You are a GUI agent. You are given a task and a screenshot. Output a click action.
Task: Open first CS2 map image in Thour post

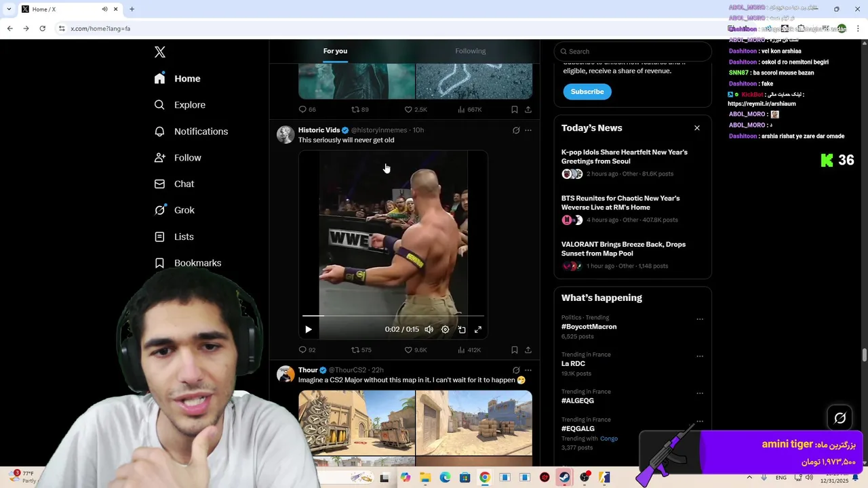pyautogui.click(x=357, y=423)
